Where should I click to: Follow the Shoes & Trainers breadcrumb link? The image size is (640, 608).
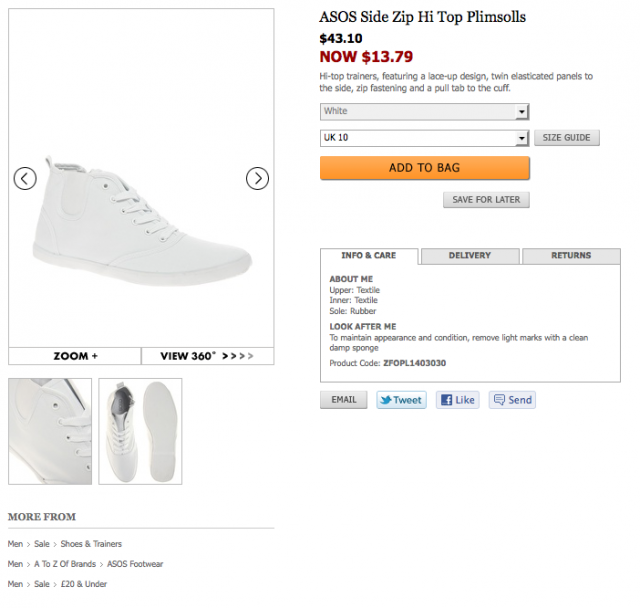[x=91, y=544]
